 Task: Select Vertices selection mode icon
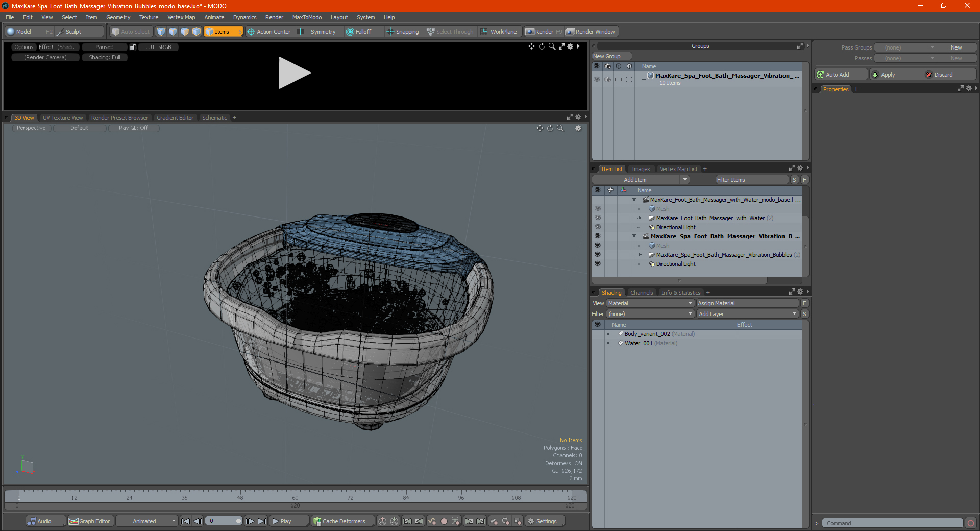pyautogui.click(x=161, y=32)
